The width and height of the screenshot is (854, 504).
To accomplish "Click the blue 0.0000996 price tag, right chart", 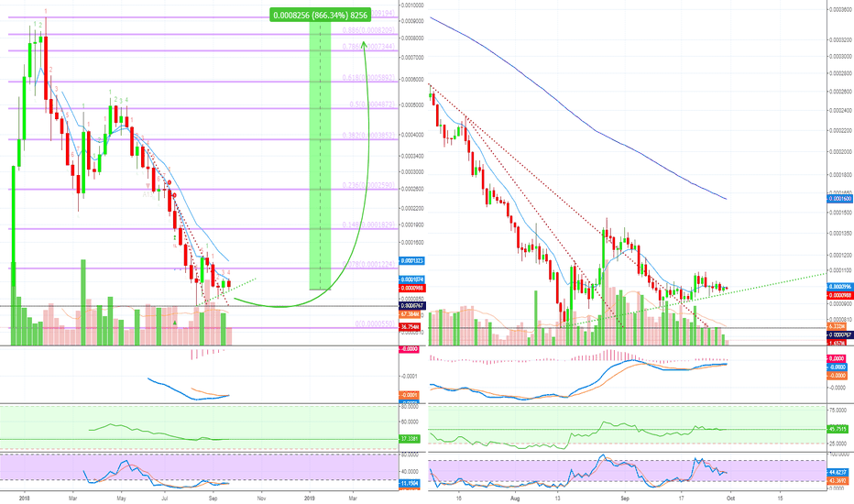I will coord(839,287).
